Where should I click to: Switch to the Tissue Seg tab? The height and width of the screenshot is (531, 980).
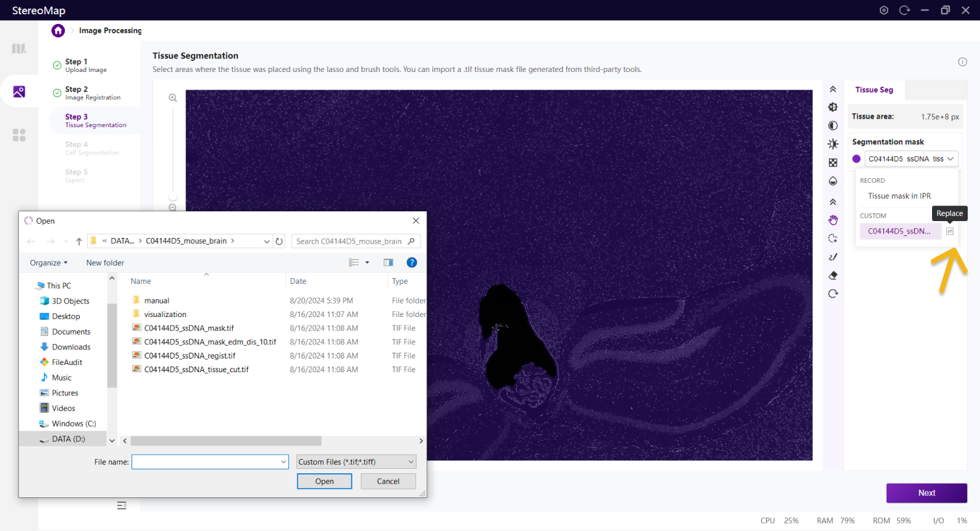tap(874, 90)
